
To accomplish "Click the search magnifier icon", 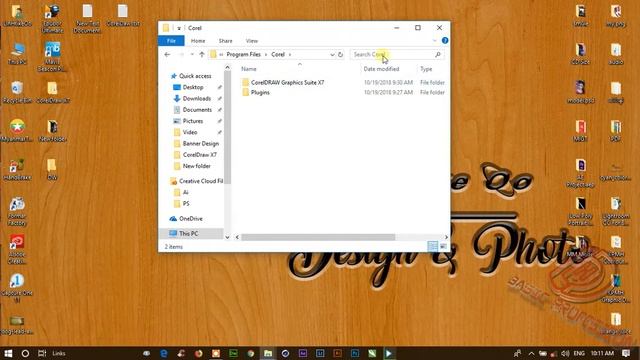I will click(x=438, y=54).
